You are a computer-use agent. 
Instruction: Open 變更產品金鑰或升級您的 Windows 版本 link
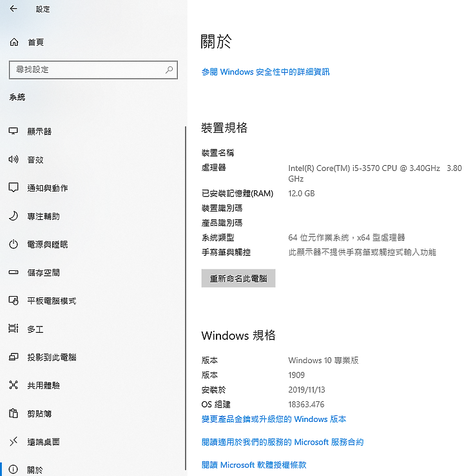point(274,419)
